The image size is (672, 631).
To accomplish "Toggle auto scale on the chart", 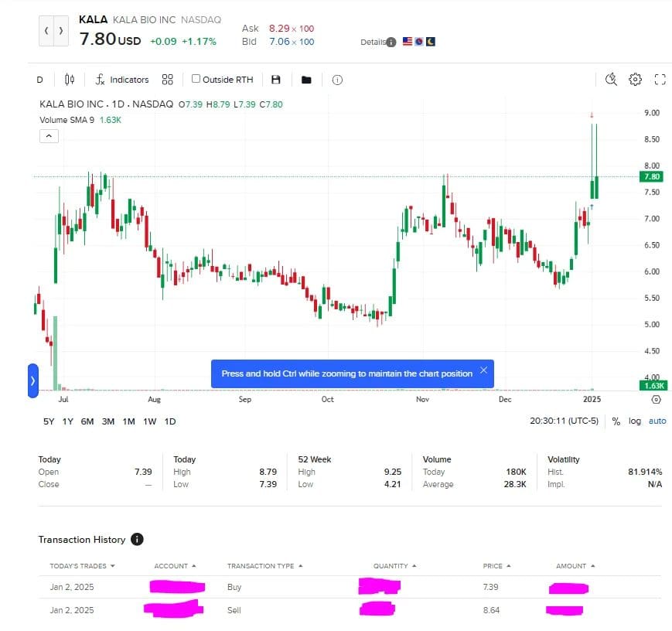I will [x=657, y=421].
